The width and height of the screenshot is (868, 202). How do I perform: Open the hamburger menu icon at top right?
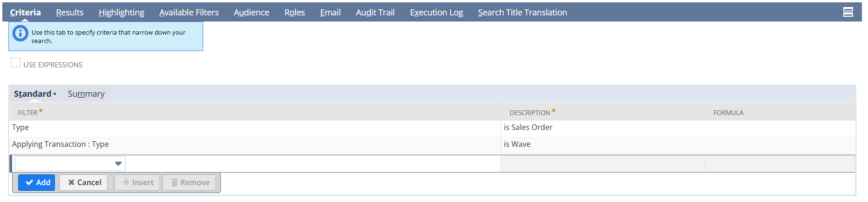coord(848,13)
